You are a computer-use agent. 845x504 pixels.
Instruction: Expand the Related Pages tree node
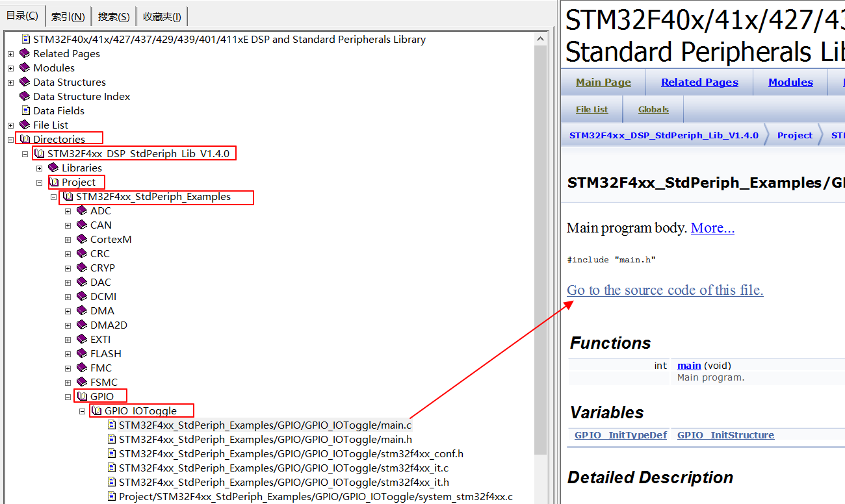point(10,54)
